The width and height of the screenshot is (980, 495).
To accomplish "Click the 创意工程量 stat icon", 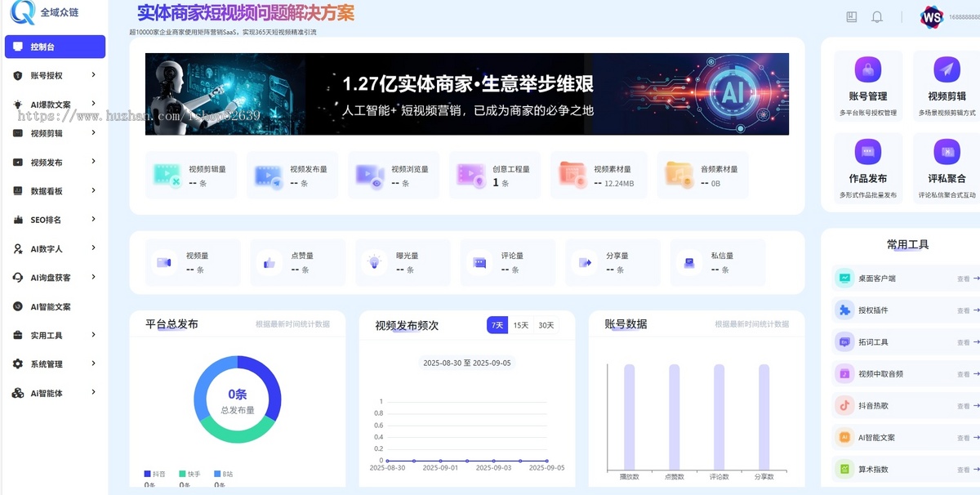I will [470, 175].
